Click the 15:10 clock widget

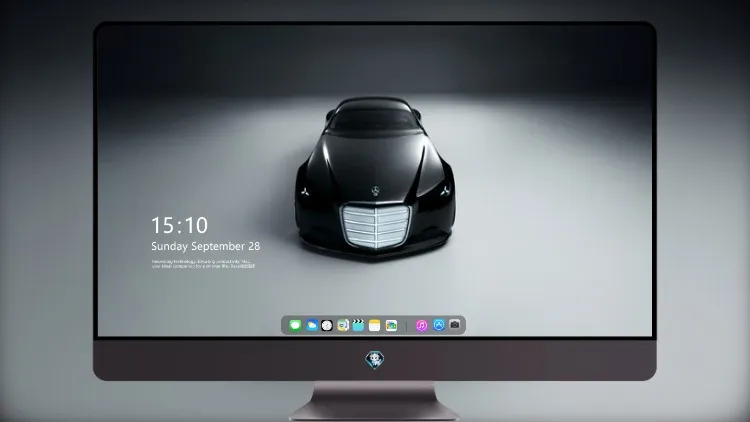coord(179,225)
